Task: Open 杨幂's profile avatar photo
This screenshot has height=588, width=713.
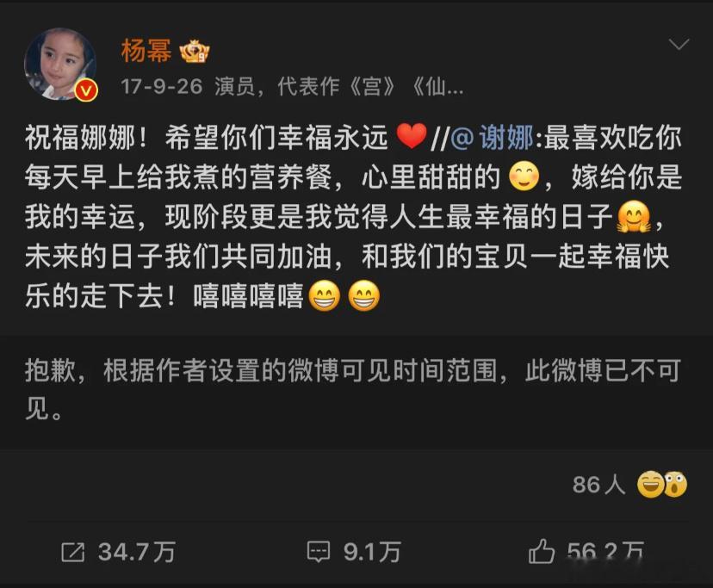Action: (x=60, y=64)
